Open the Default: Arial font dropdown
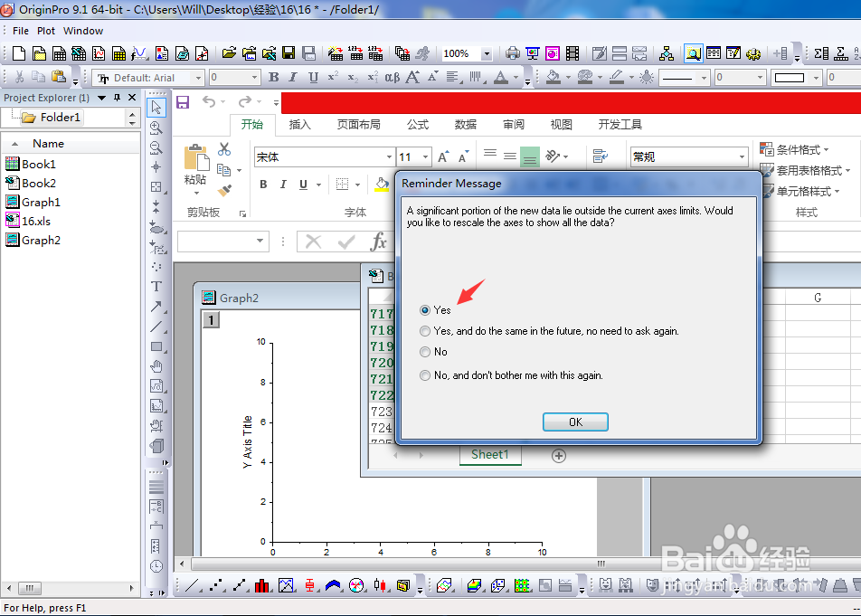 (x=199, y=78)
